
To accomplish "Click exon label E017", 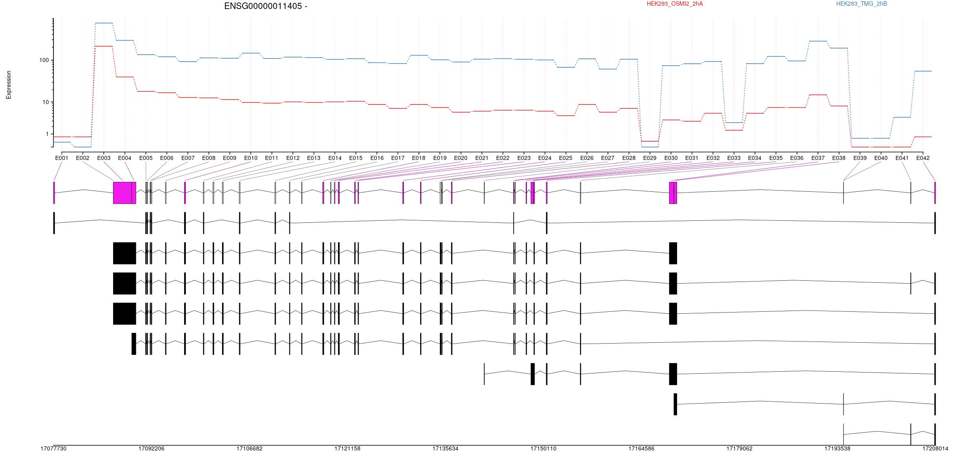I will (x=398, y=158).
